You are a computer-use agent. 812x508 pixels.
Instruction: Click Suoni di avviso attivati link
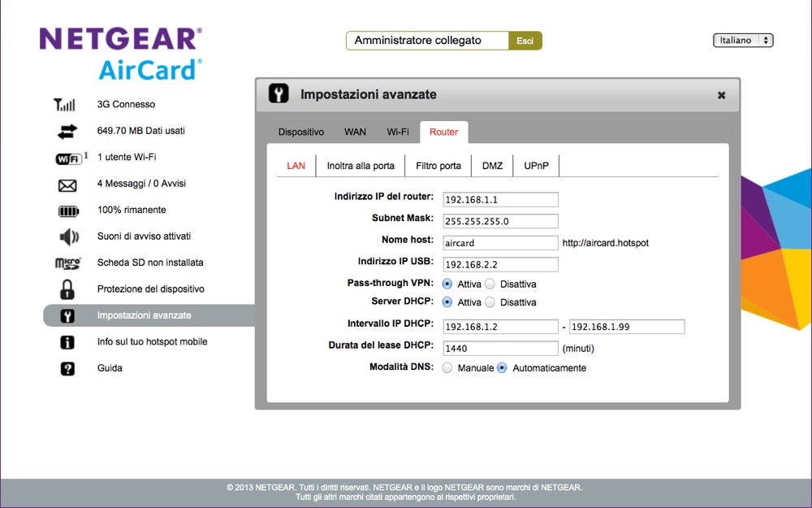point(144,237)
